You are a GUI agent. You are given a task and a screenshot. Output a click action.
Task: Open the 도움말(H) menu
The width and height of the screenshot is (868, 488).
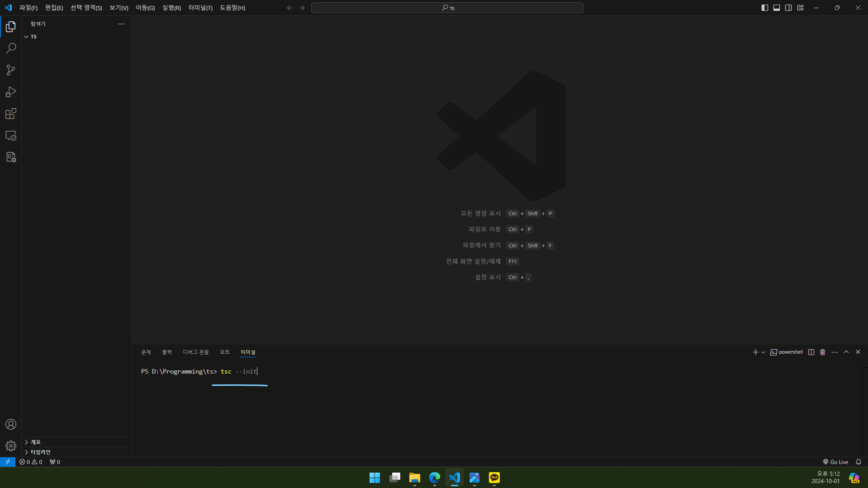coord(232,8)
